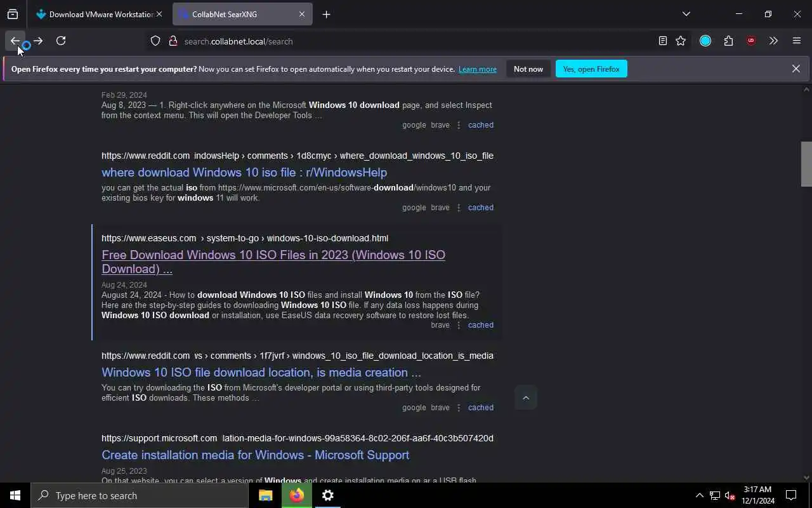Open the cyan circle extension icon
The width and height of the screenshot is (812, 508).
[705, 41]
